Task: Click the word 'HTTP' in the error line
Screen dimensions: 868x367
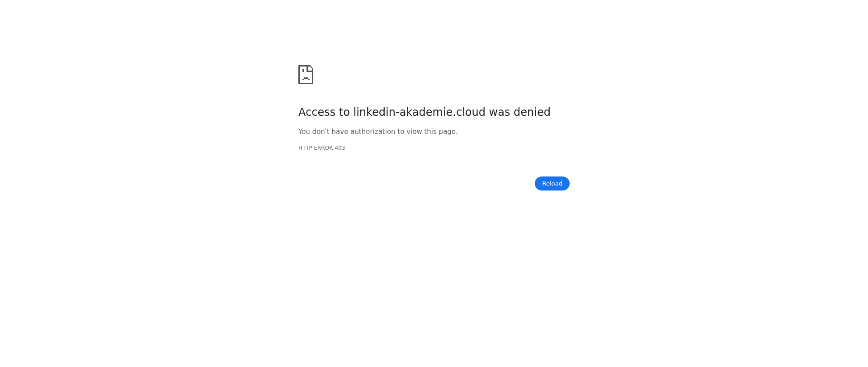Action: [305, 148]
